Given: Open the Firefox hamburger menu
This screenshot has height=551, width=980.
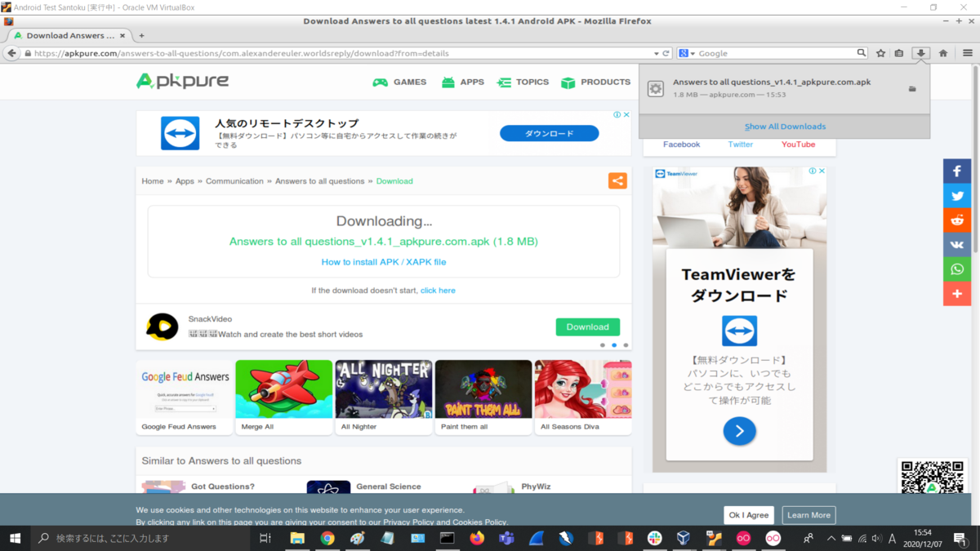Looking at the screenshot, I should point(968,53).
